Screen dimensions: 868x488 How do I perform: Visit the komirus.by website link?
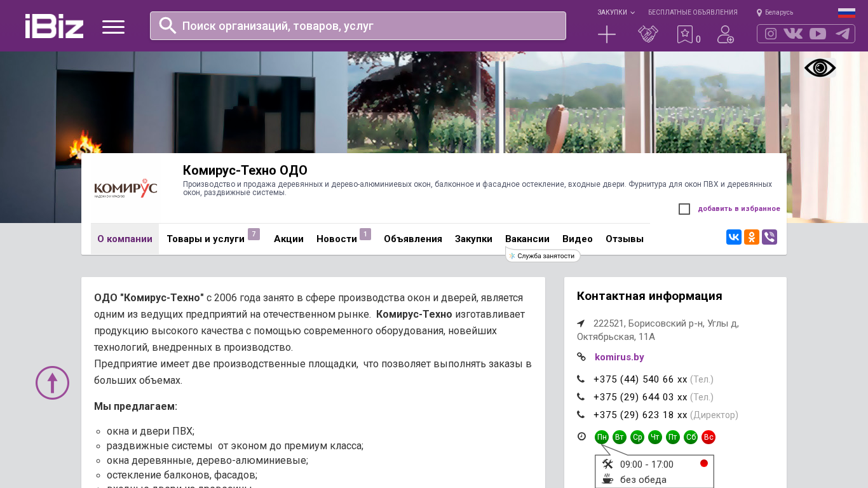click(x=619, y=357)
